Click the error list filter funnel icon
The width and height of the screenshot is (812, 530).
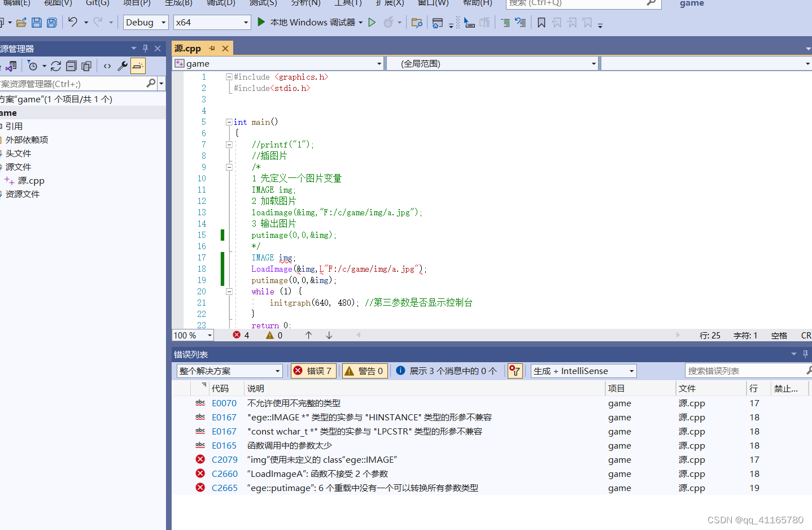pyautogui.click(x=514, y=371)
